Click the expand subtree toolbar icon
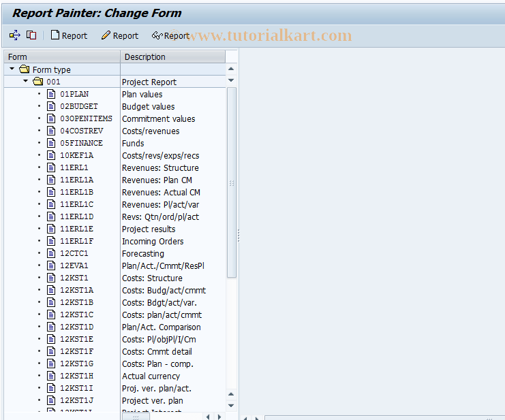This screenshot has width=505, height=420. [15, 35]
